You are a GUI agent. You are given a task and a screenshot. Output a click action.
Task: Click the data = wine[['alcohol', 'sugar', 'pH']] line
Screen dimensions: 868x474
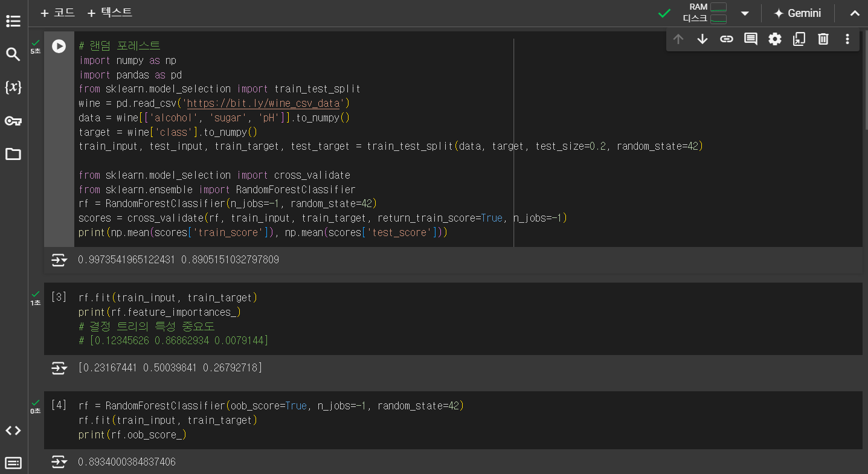pos(214,118)
